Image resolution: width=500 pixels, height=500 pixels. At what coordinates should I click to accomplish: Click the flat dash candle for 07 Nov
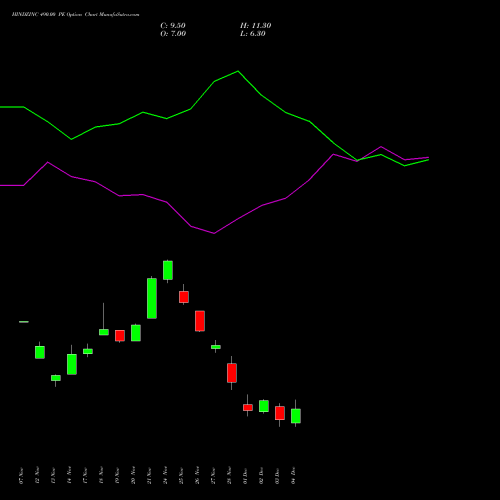tap(24, 322)
